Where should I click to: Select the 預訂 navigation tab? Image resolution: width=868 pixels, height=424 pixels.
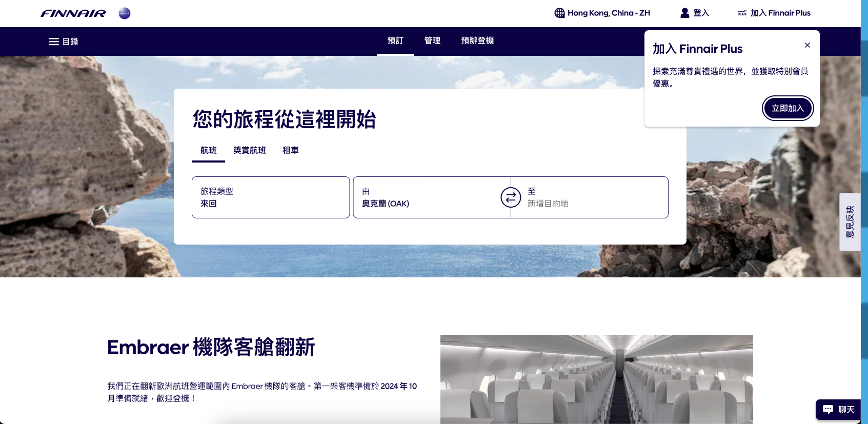pos(395,41)
